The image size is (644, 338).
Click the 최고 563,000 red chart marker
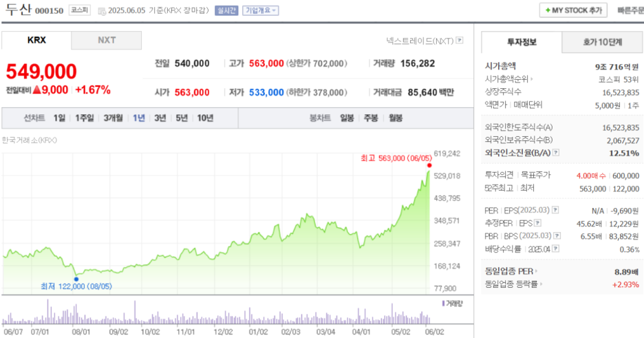pyautogui.click(x=429, y=165)
